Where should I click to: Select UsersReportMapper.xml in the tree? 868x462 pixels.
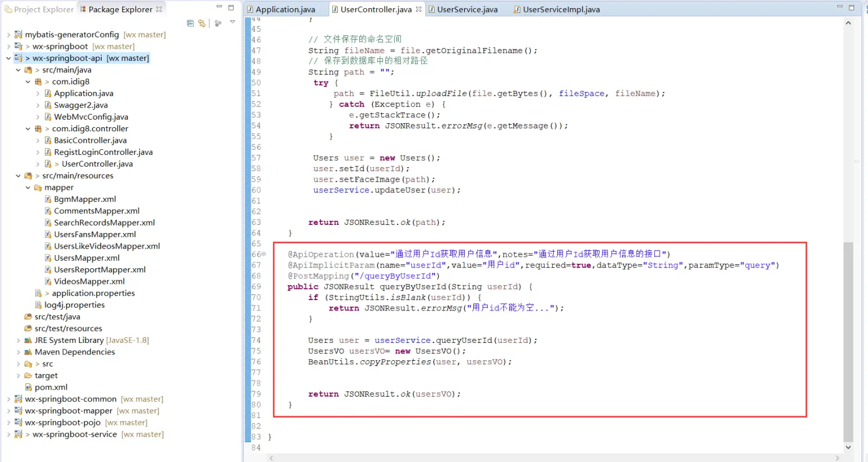pyautogui.click(x=100, y=269)
